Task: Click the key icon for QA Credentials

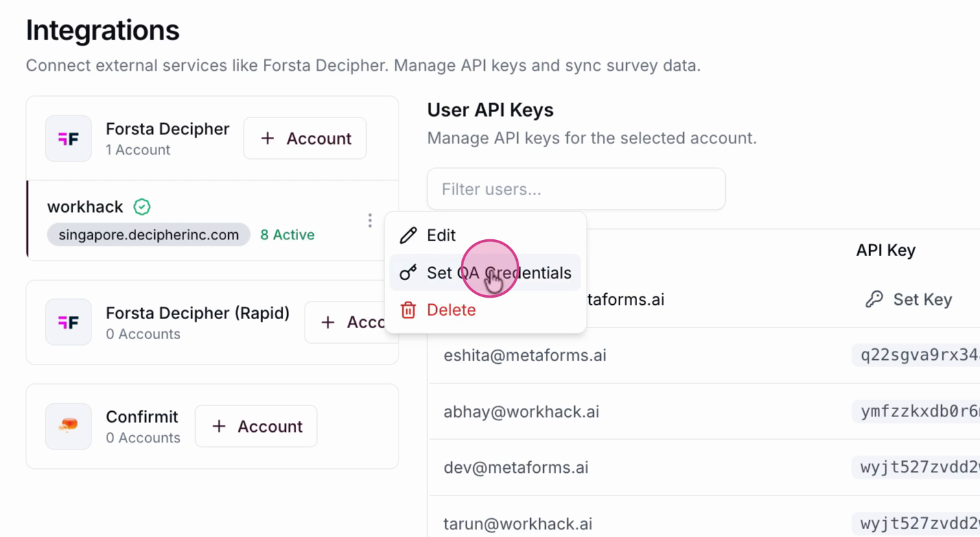Action: pos(408,273)
